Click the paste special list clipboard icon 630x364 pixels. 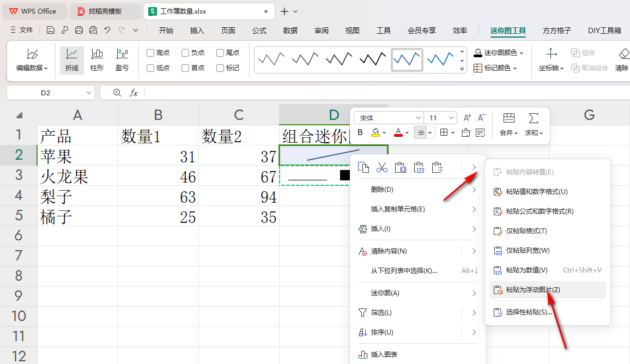437,167
